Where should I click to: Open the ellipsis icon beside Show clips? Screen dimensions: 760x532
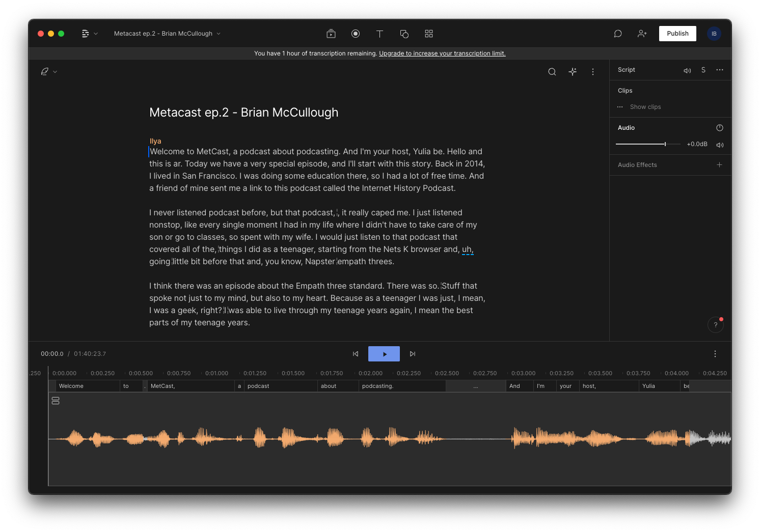point(620,107)
